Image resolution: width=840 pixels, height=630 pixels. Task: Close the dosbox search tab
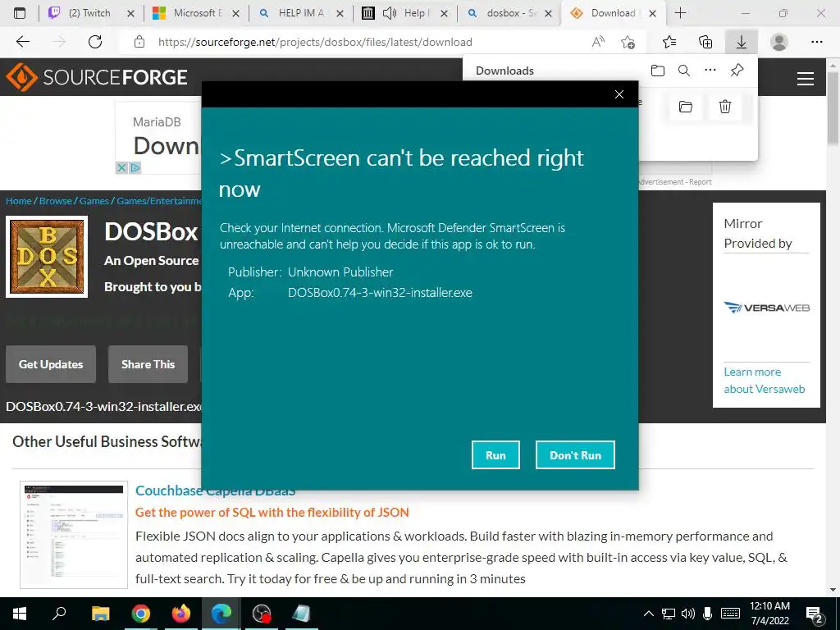548,13
